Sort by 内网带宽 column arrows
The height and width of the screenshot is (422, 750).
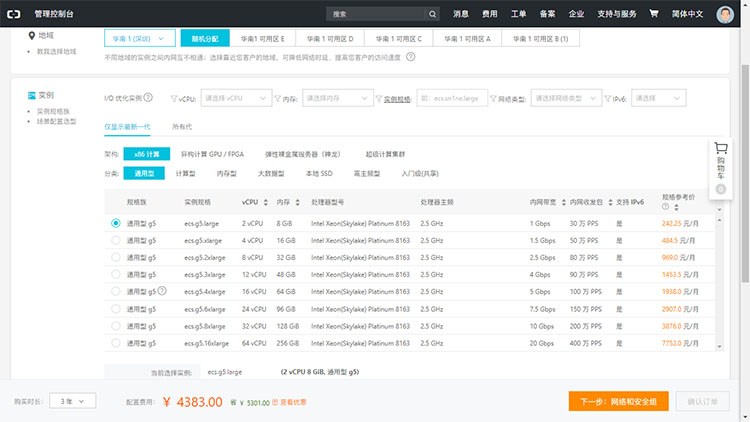[x=563, y=202]
